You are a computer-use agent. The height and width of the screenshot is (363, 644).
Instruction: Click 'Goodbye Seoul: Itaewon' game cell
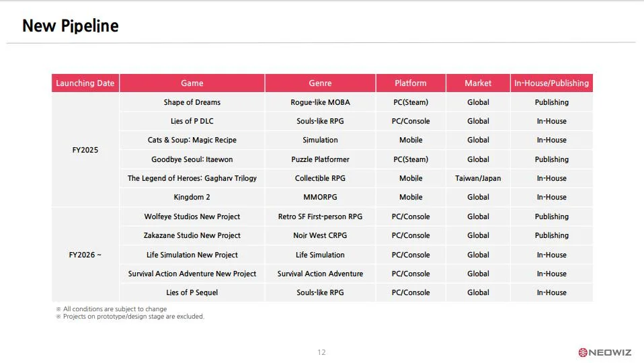coord(192,159)
